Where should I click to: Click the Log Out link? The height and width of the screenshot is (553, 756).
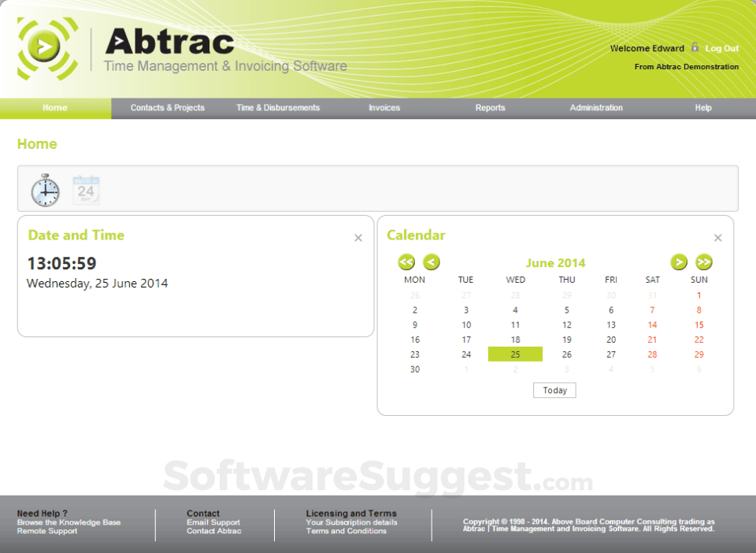[x=722, y=48]
